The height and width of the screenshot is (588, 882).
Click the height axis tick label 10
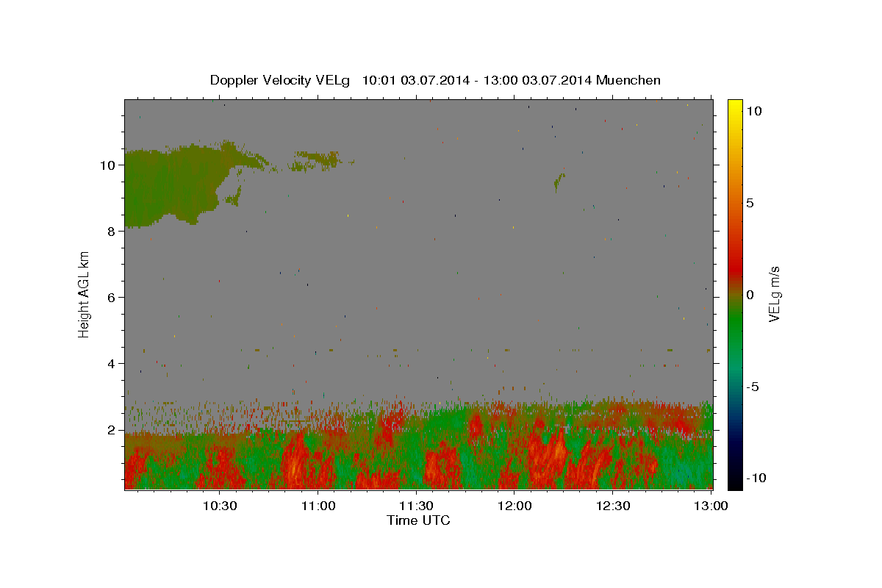(110, 165)
